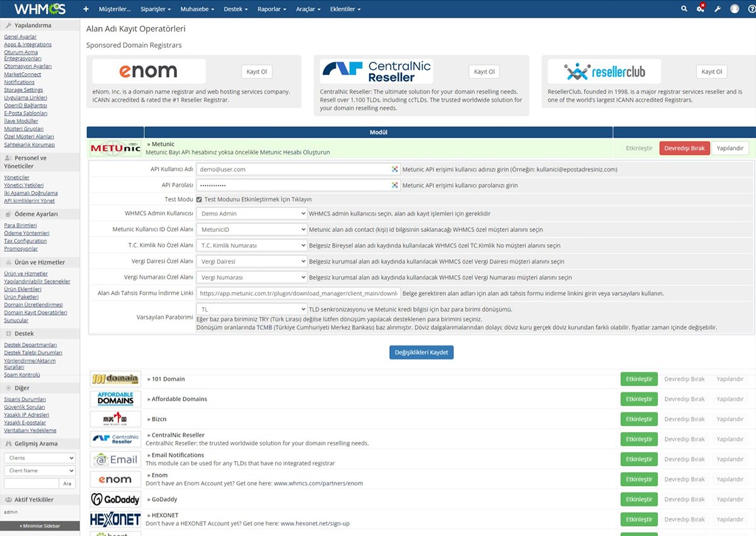Click the Email Notifications module logo
The height and width of the screenshot is (536, 756).
[115, 459]
